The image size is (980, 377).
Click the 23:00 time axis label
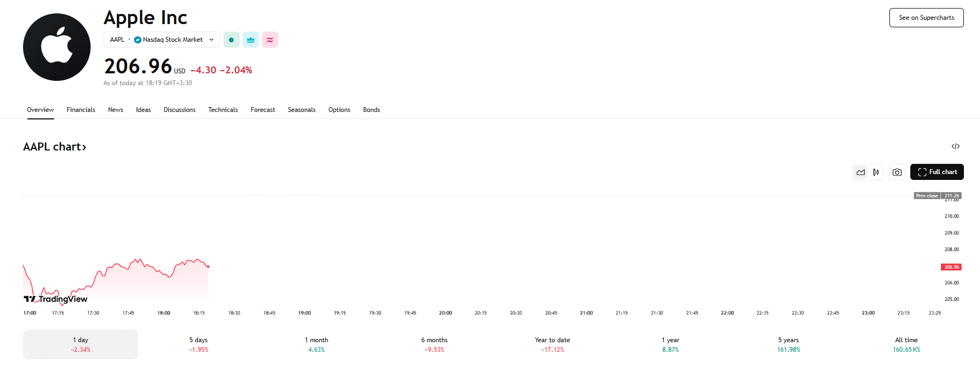tap(868, 313)
